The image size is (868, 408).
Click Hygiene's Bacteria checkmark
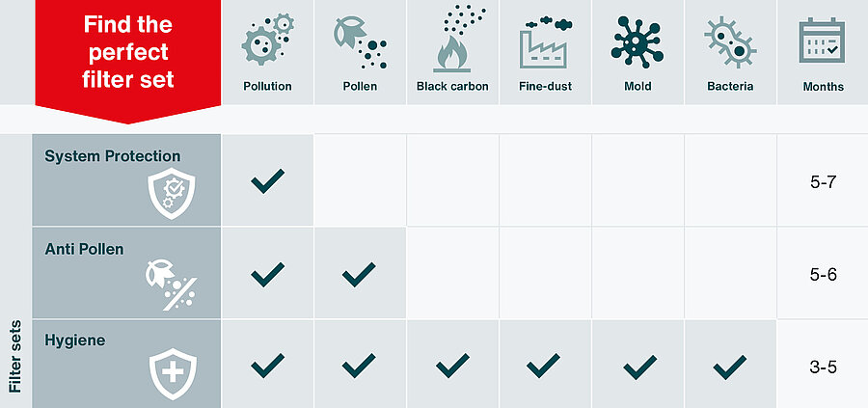click(x=730, y=366)
